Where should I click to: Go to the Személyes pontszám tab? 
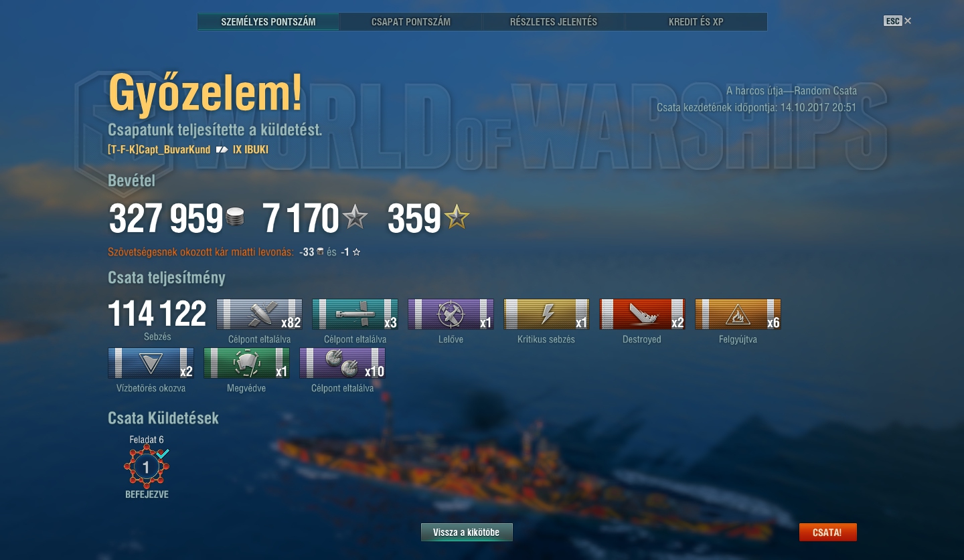click(268, 22)
